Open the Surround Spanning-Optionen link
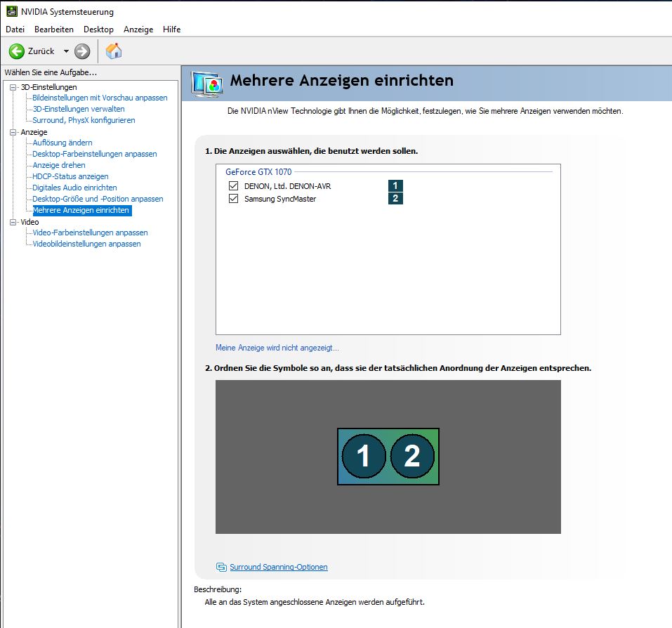672x628 pixels. (x=279, y=567)
